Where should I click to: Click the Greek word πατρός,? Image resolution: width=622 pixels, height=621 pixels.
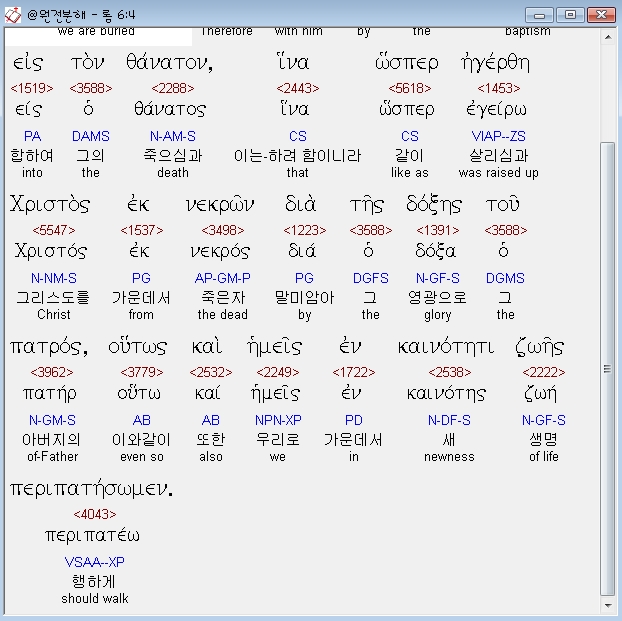[x=49, y=347]
